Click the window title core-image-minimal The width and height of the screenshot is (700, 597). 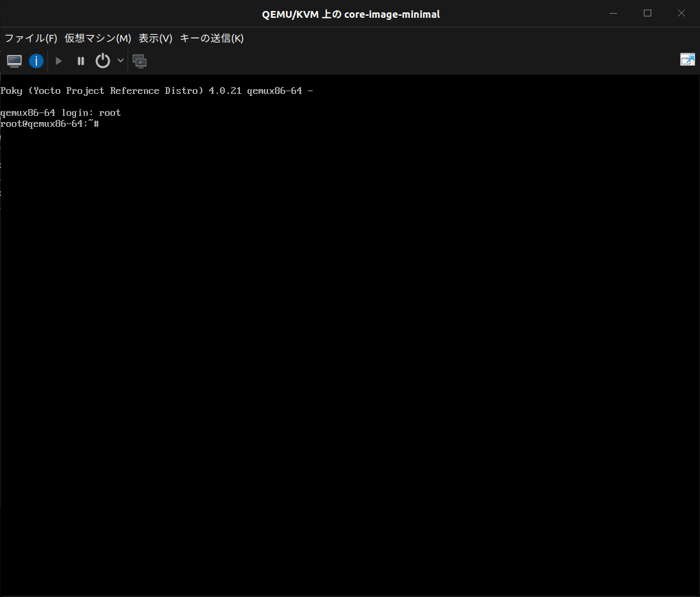click(351, 14)
